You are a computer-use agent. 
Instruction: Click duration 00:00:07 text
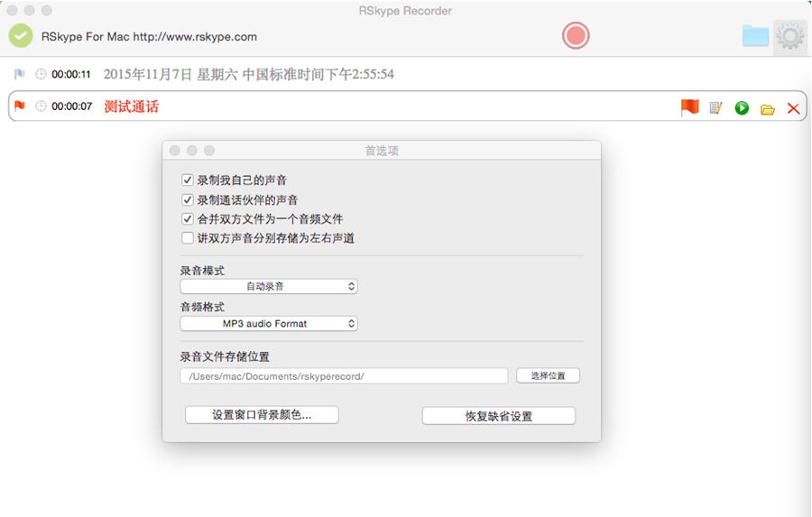71,106
